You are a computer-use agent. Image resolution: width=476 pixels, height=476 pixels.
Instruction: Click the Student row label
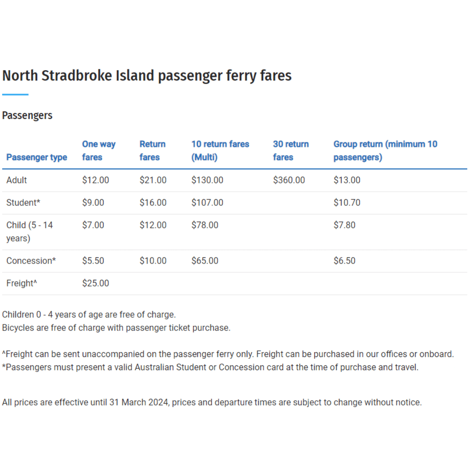[23, 203]
